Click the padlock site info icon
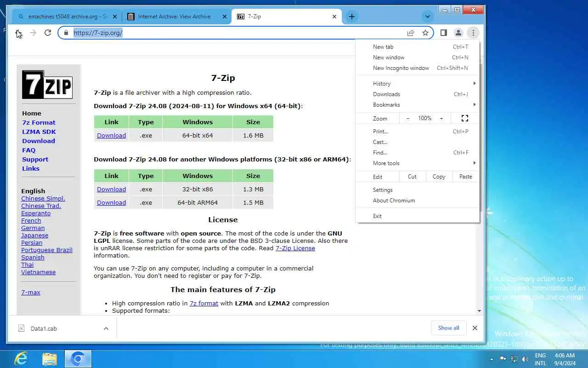588x368 pixels. tap(66, 33)
